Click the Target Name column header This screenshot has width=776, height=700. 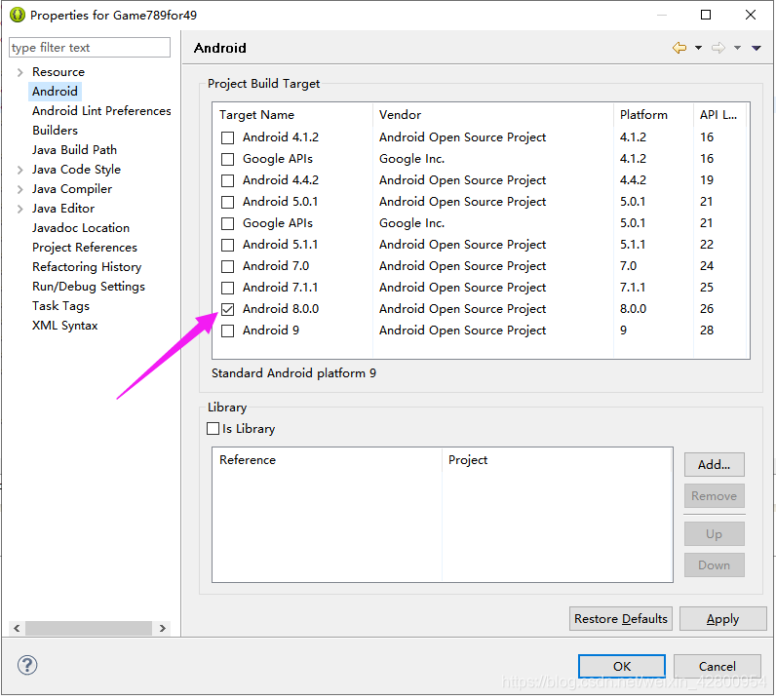[292, 115]
